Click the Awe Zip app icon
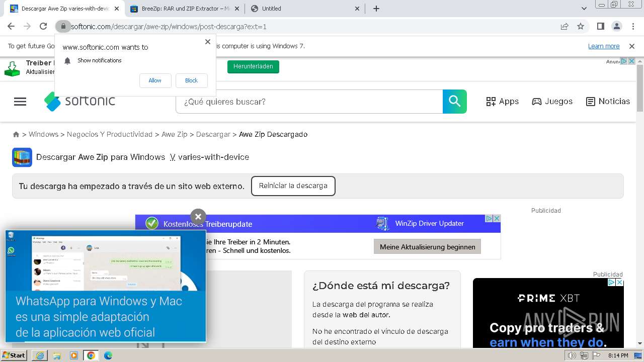 pyautogui.click(x=22, y=157)
